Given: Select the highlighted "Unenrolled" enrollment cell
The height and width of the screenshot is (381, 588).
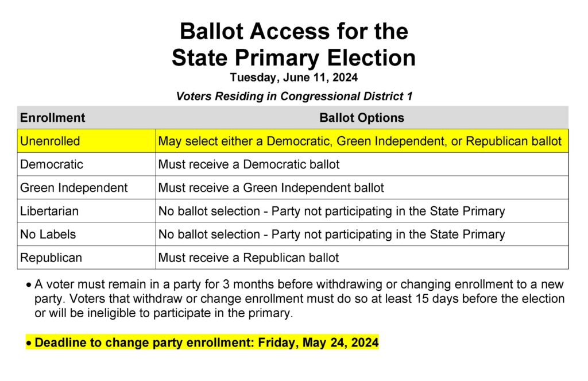Looking at the screenshot, I should pos(50,141).
